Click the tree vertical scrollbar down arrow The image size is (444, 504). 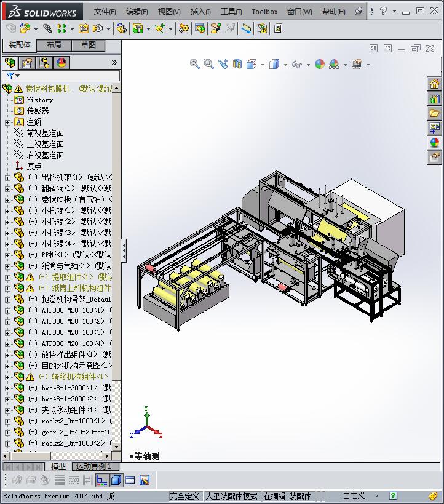pos(117,446)
